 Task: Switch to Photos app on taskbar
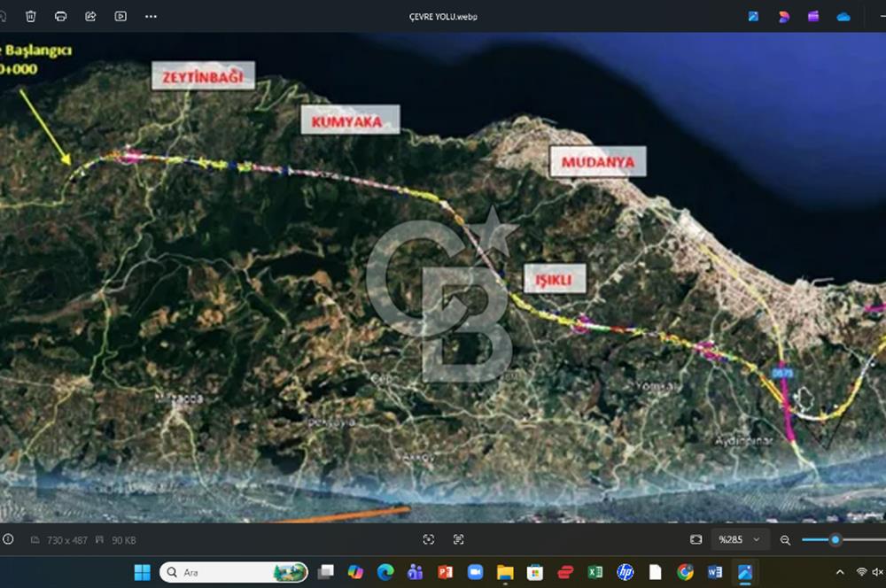pos(745,572)
